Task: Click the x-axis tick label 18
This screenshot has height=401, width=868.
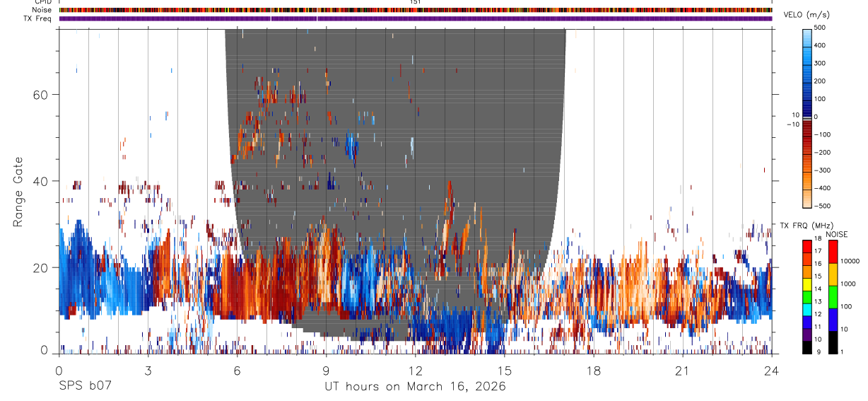Action: click(x=593, y=371)
